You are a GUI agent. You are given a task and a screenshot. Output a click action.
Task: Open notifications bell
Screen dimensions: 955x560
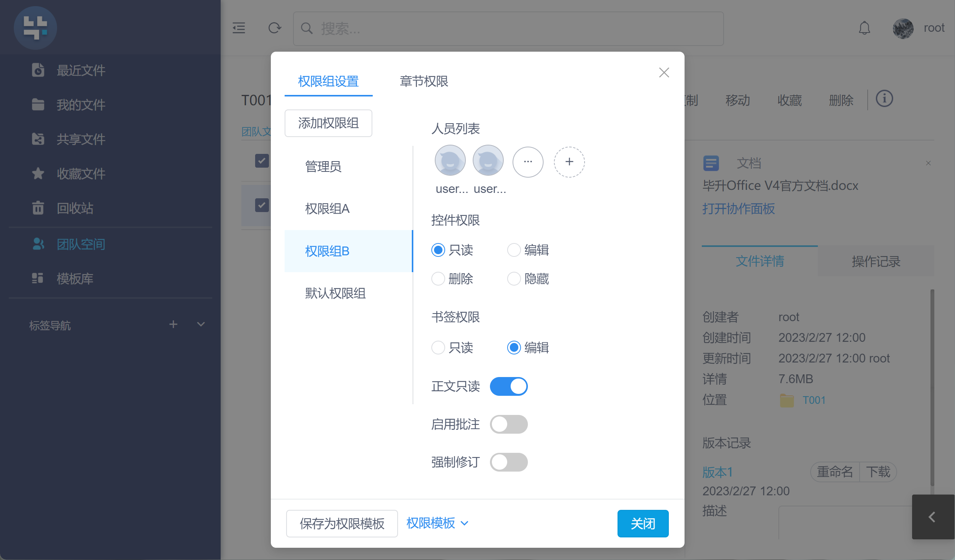(x=865, y=28)
